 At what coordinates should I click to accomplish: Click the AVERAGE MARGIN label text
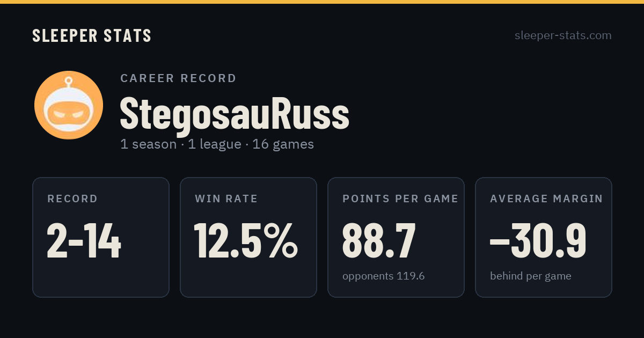tap(546, 199)
